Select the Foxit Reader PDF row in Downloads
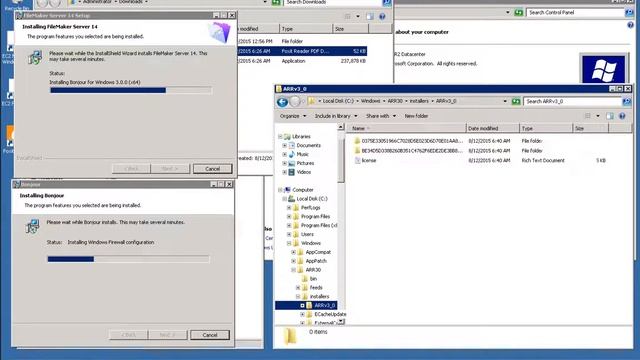Screen dimensions: 640x360 point(302,51)
